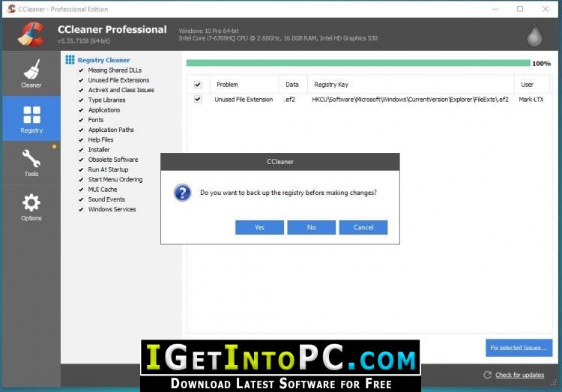Open the Cleaner broom icon
Viewport: 562px width, 392px height.
pyautogui.click(x=31, y=70)
